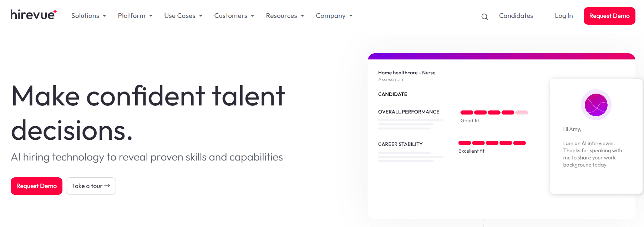This screenshot has height=227, width=644.
Task: Click Request Demo in the header
Action: (609, 16)
